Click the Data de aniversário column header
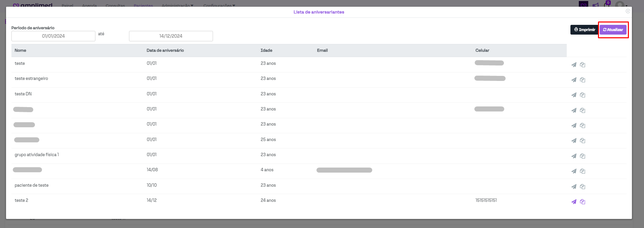 point(165,50)
